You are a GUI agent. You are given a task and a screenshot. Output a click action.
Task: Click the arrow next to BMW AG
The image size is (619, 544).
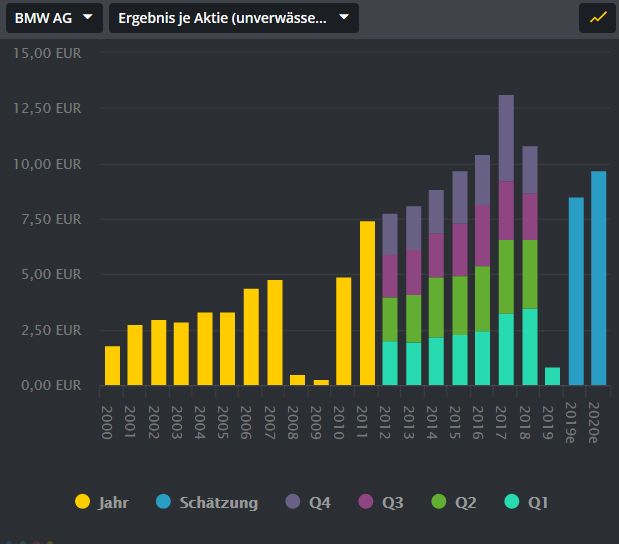click(x=88, y=18)
